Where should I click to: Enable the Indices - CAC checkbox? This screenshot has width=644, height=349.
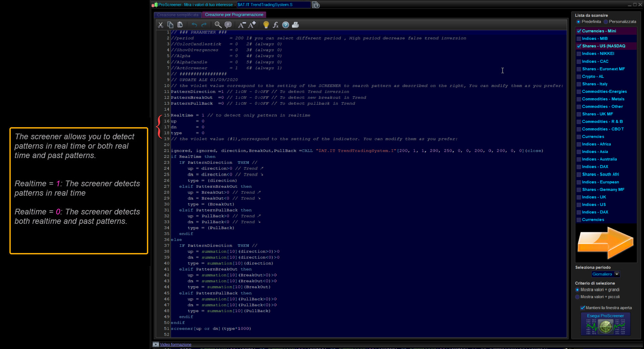[x=579, y=61]
